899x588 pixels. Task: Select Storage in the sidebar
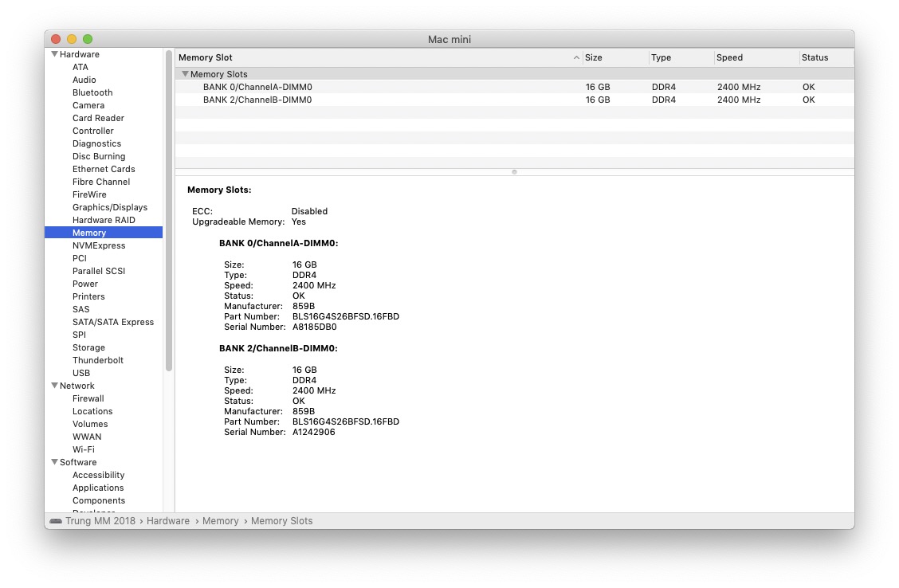pyautogui.click(x=88, y=347)
